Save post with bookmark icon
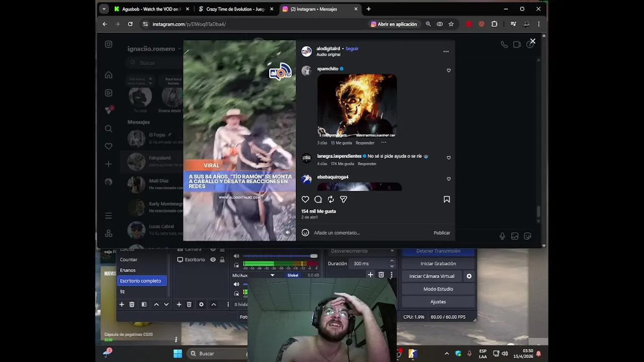This screenshot has width=644, height=362. click(x=447, y=200)
